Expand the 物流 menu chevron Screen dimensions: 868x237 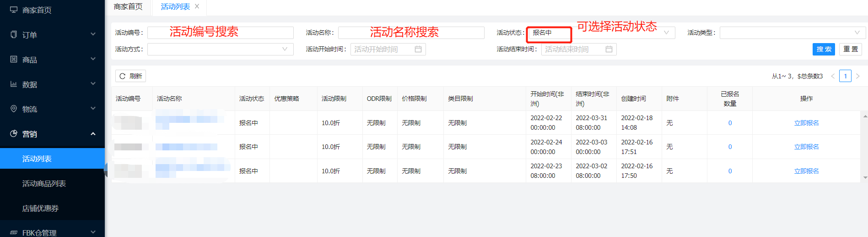[93, 108]
